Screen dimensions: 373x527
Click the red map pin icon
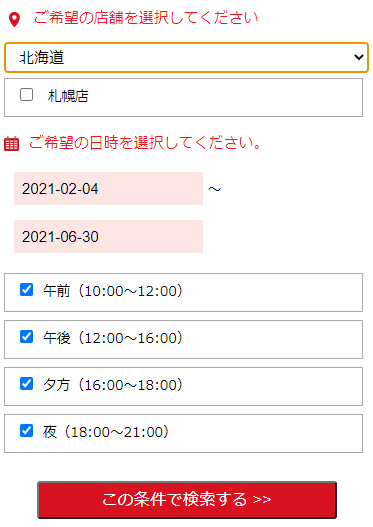14,19
